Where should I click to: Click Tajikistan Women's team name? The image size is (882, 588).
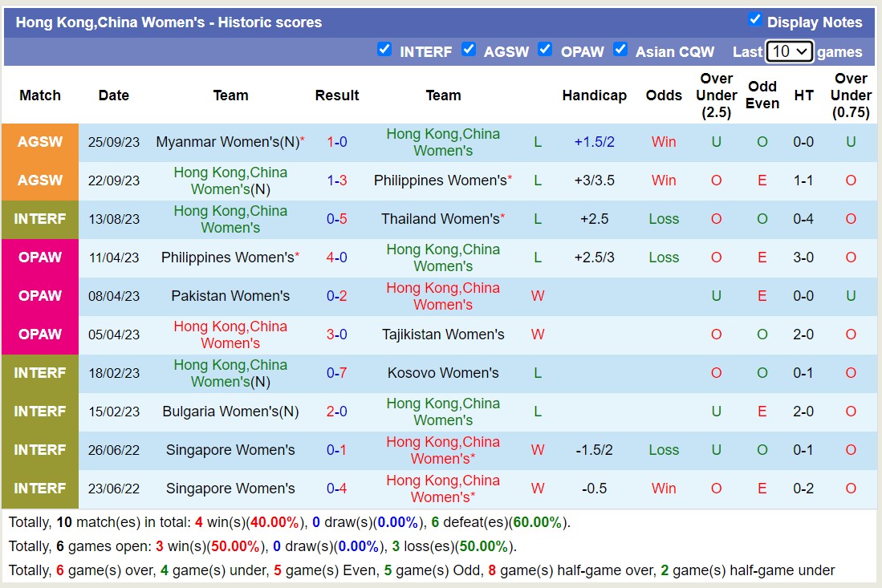[443, 335]
